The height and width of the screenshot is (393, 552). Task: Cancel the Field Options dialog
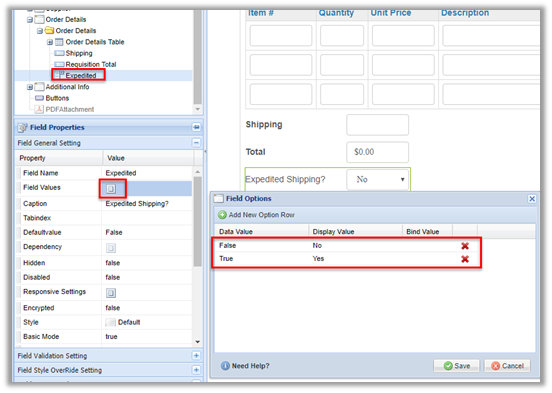click(507, 366)
